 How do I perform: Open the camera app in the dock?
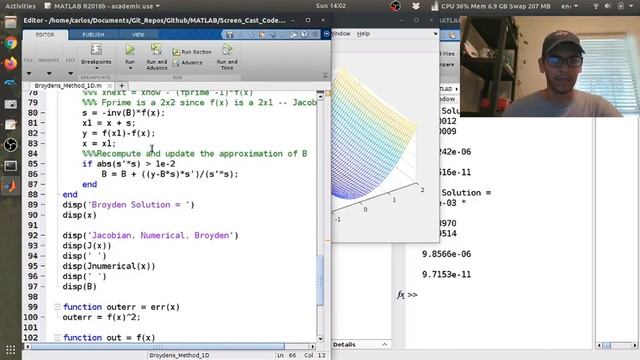point(11,104)
